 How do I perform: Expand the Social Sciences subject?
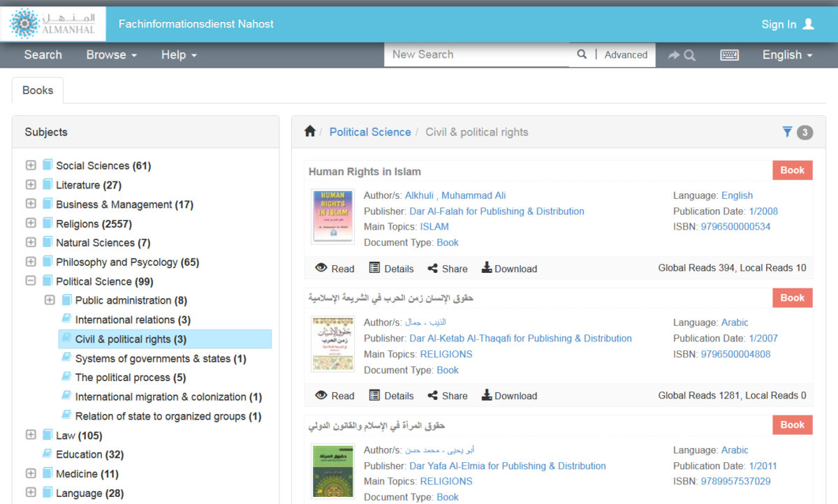[31, 165]
